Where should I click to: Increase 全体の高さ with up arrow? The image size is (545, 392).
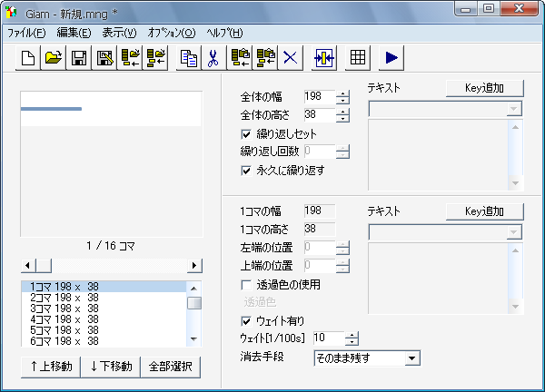pos(342,112)
